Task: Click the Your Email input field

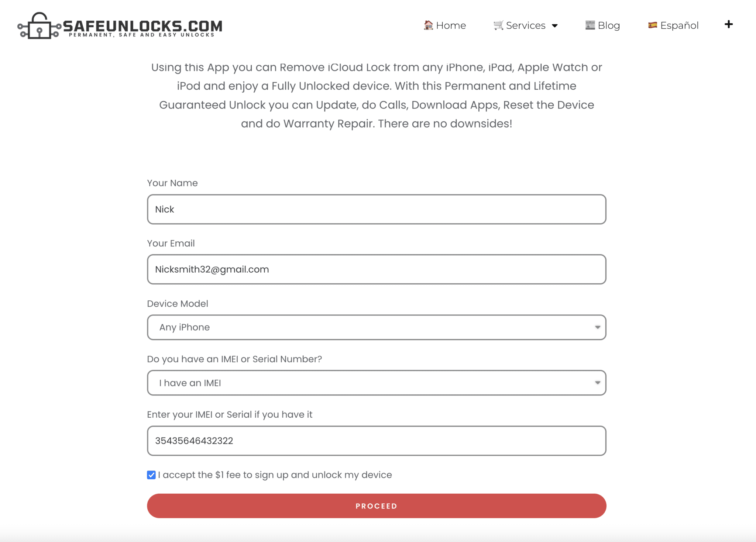Action: 377,269
